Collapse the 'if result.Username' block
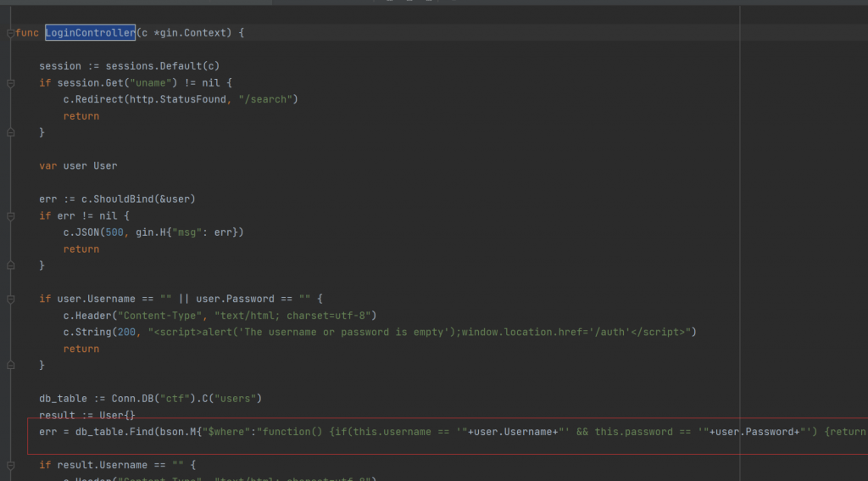The image size is (868, 481). (x=10, y=465)
